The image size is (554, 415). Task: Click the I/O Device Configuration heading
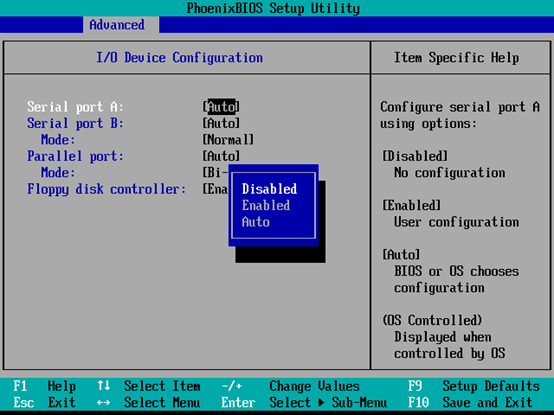point(179,58)
